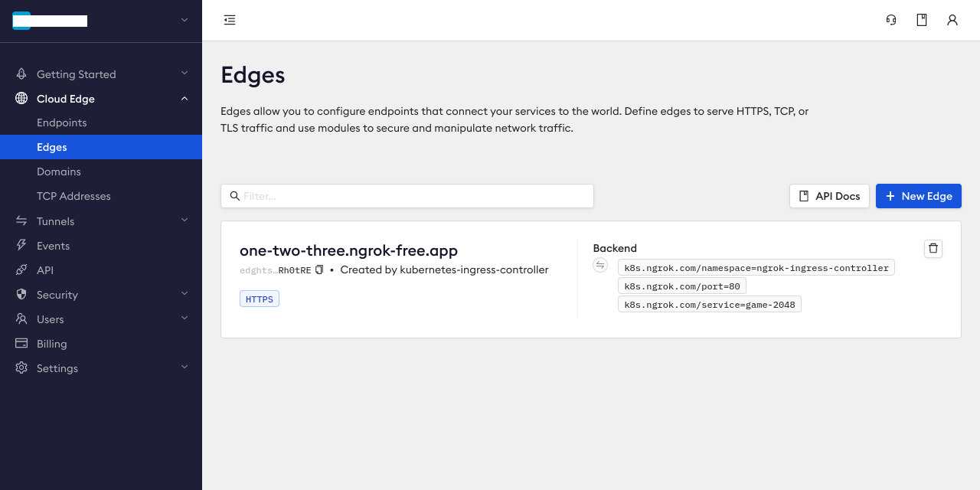980x490 pixels.
Task: Click the filter search magnifier icon
Action: click(235, 196)
